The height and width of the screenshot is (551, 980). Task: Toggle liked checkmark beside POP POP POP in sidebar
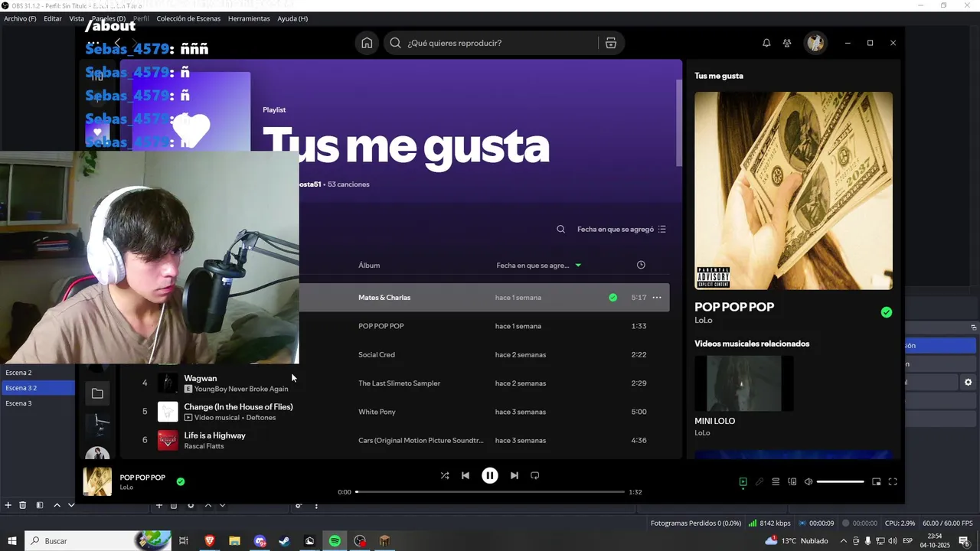tap(886, 312)
